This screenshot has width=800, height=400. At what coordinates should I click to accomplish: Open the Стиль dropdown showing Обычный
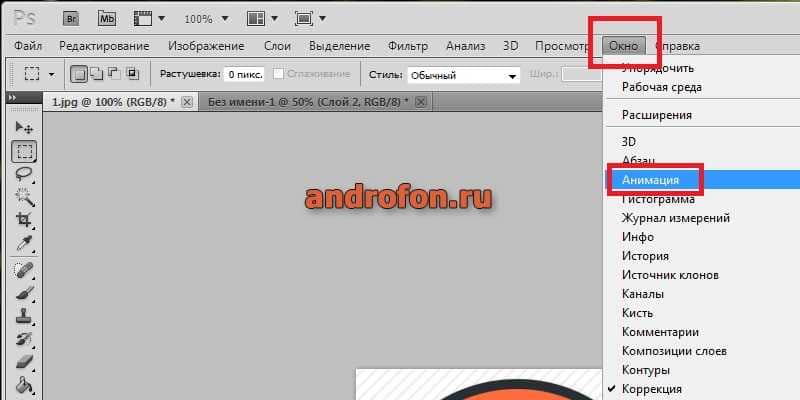click(463, 76)
